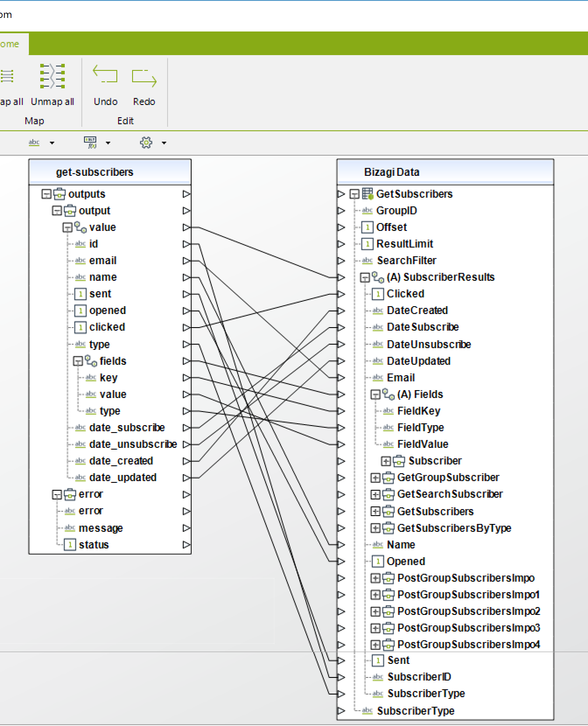Click input connector arrow of Clicked
Image resolution: width=588 pixels, height=726 pixels.
[x=341, y=294]
